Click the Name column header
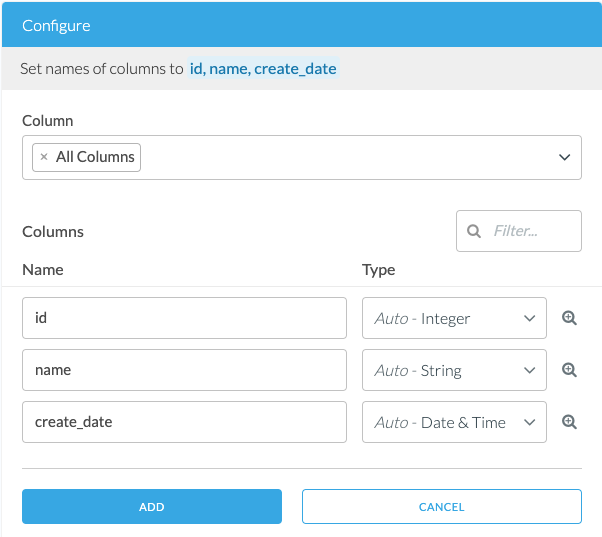 point(43,269)
